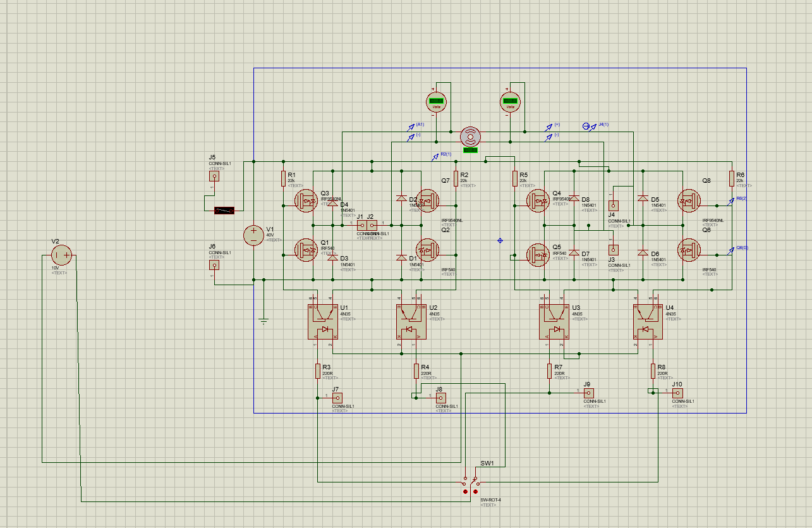Select the J4 connector near D5
This screenshot has height=528, width=812.
613,206
